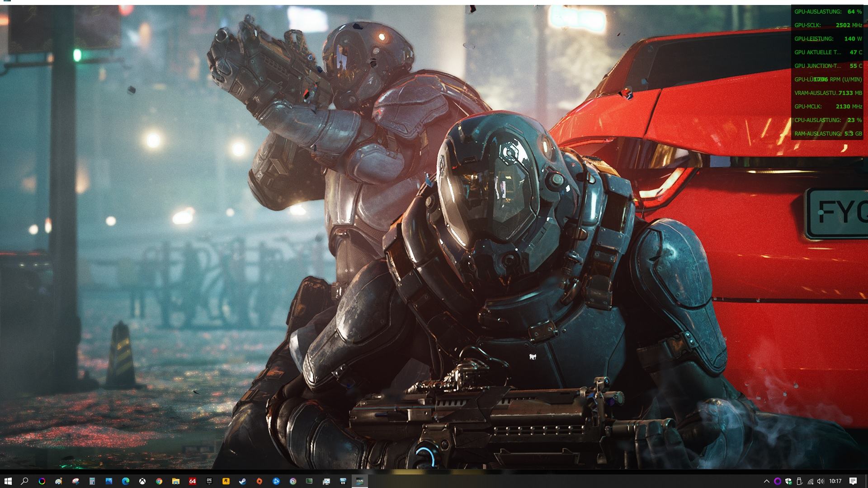Click the RPM (U/MIN) fan overlay row
868x488 pixels.
[x=828, y=80]
